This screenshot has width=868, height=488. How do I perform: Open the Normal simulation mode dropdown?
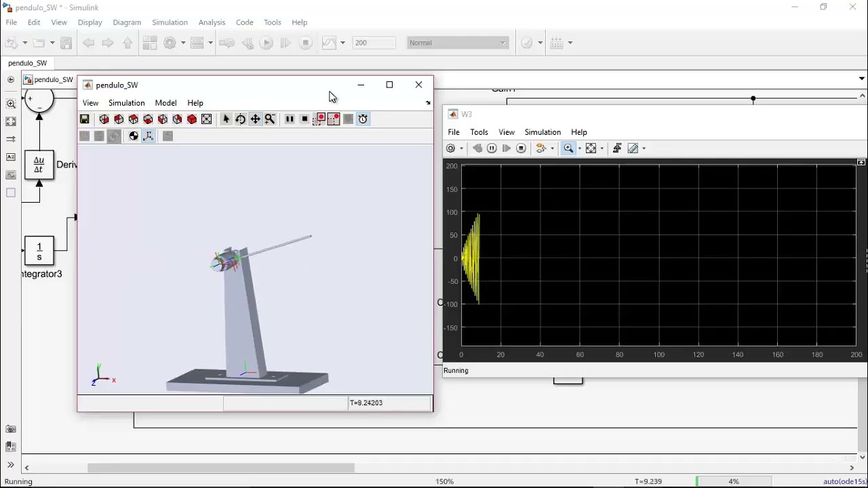click(x=458, y=43)
